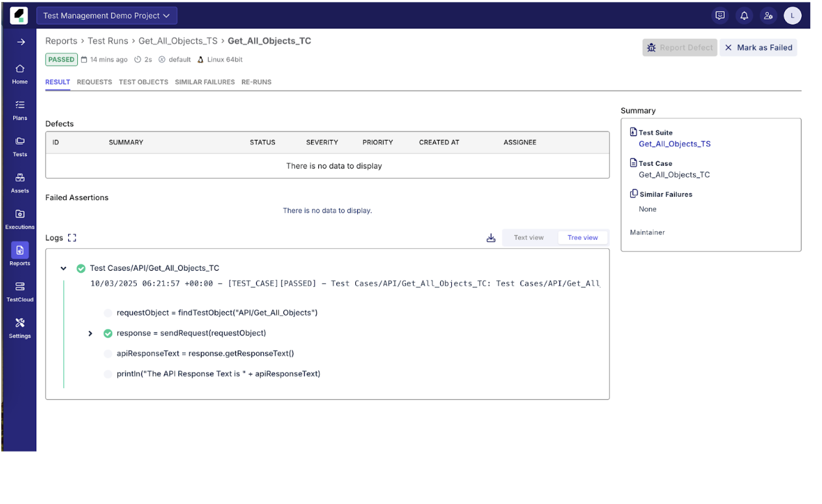Click the user avatar in top bar

point(792,16)
